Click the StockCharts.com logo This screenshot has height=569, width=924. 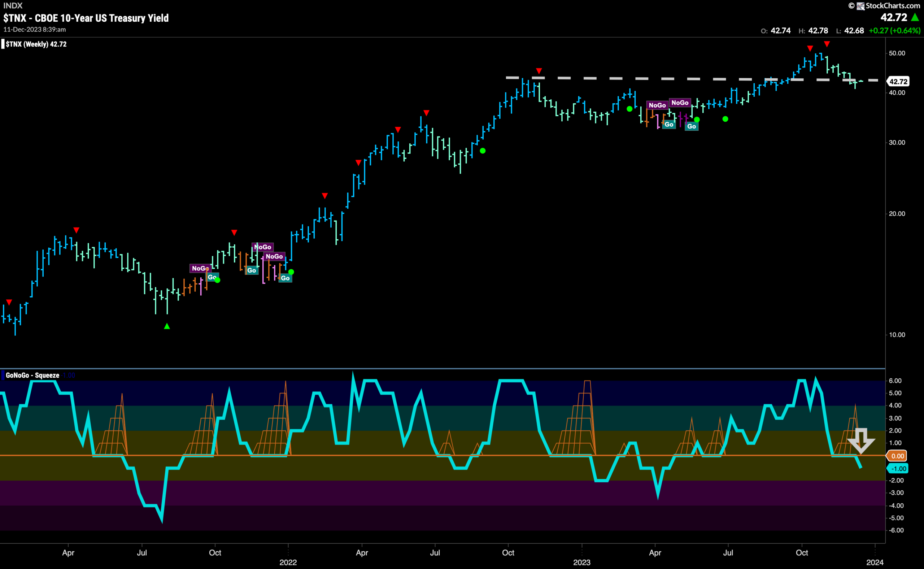(884, 6)
